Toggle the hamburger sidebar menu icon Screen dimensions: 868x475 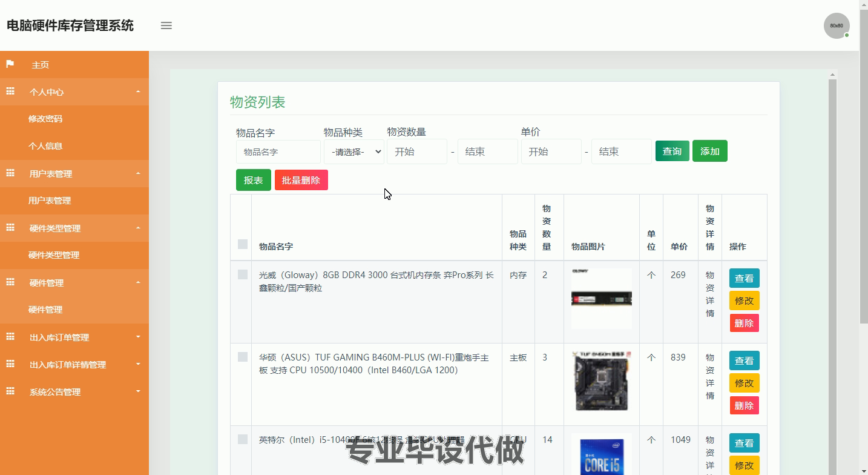(166, 25)
